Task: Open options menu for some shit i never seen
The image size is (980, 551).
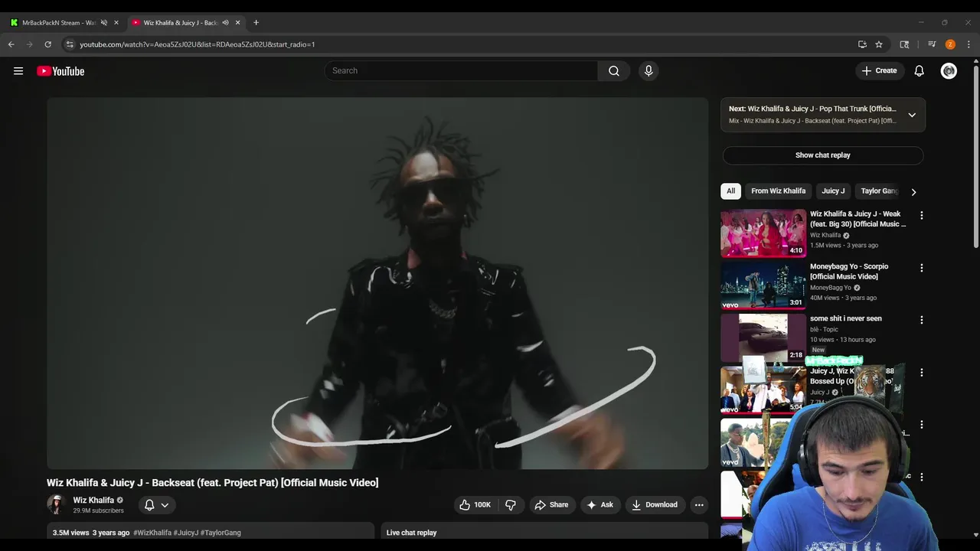Action: click(x=921, y=320)
